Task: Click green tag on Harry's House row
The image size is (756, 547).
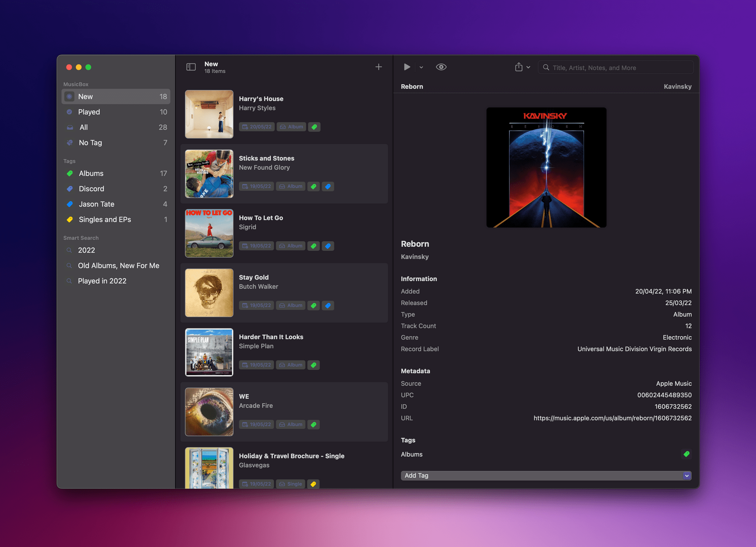Action: (314, 127)
